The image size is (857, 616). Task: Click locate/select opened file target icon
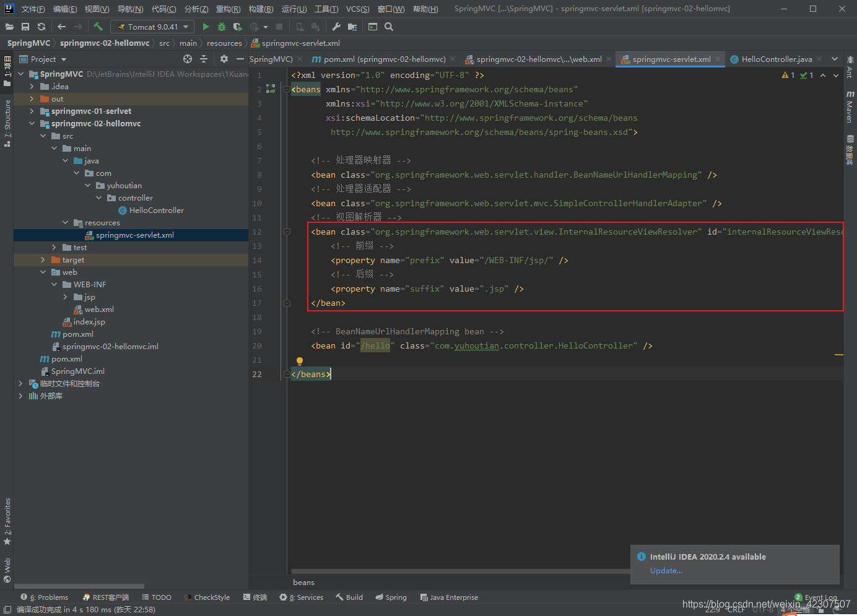tap(188, 59)
